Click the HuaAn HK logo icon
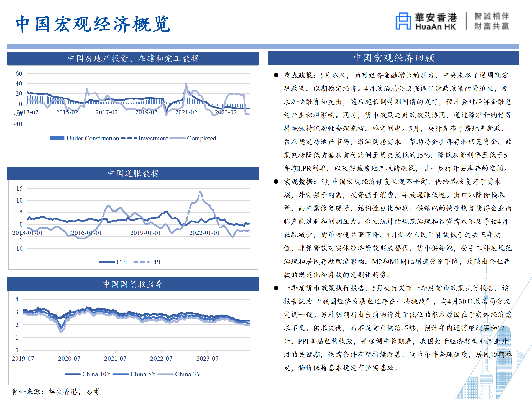This screenshot has height=399, width=532. click(x=403, y=21)
